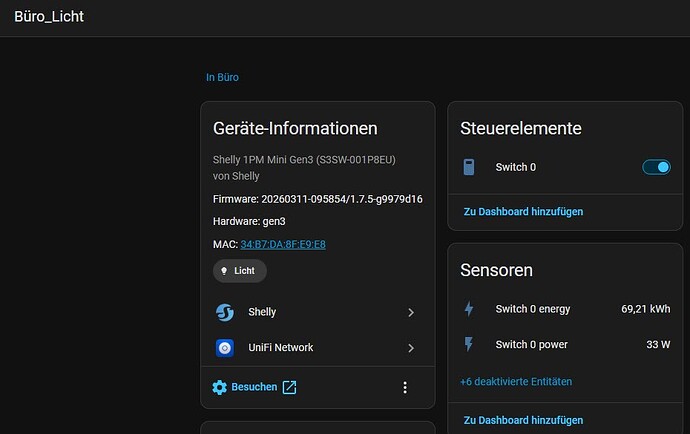
Task: Open the three-dot menu in Geräte-Informationen
Action: (x=405, y=387)
